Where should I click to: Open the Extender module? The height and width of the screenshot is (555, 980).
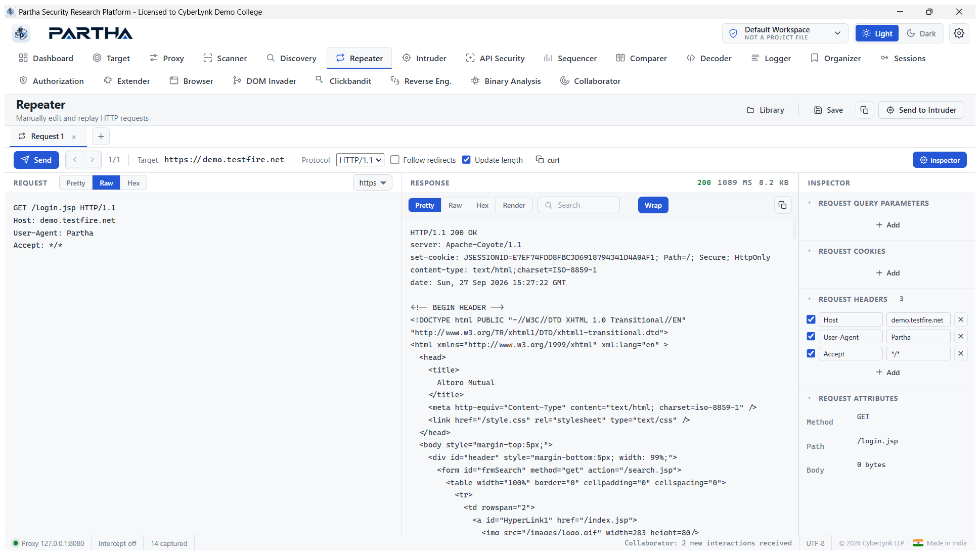click(127, 81)
